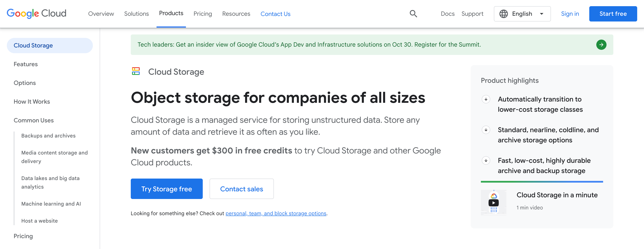Image resolution: width=644 pixels, height=249 pixels.
Task: Click 'Standard, nearline, coldline, and archive storage options'
Action: [548, 135]
